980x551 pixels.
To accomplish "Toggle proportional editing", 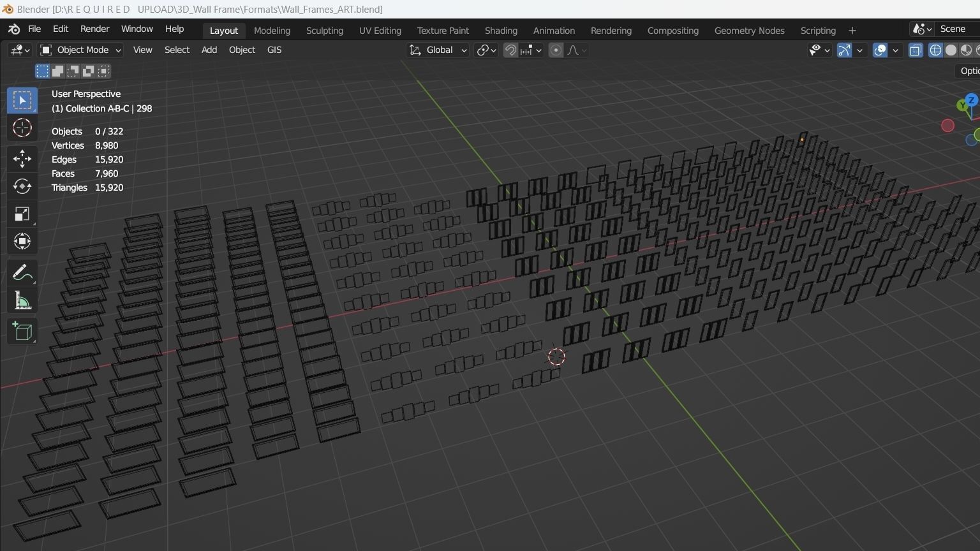I will point(556,50).
